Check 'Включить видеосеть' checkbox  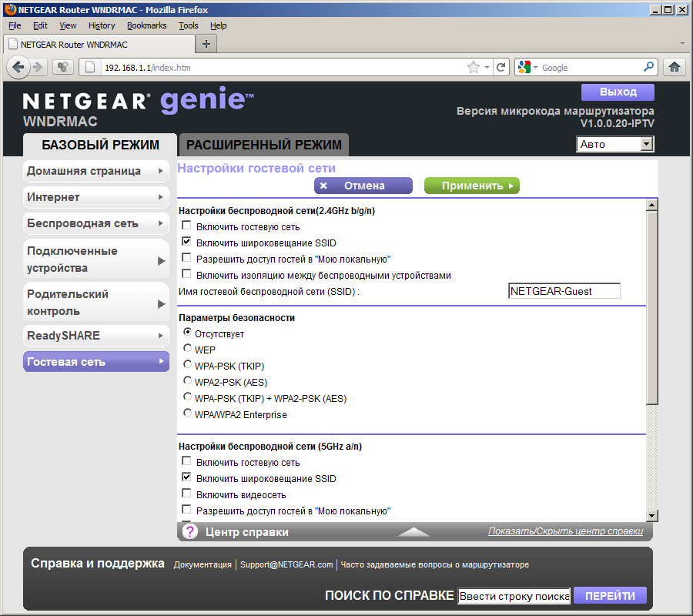coord(186,494)
